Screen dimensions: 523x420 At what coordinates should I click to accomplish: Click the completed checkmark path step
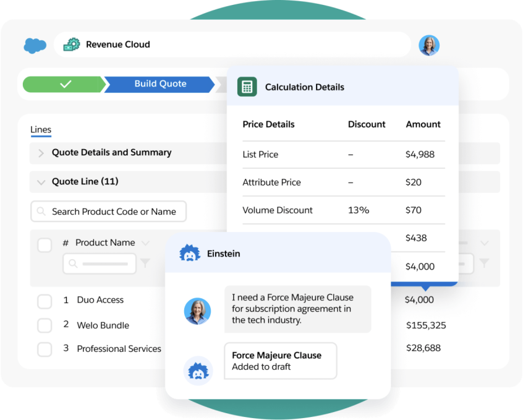click(64, 84)
